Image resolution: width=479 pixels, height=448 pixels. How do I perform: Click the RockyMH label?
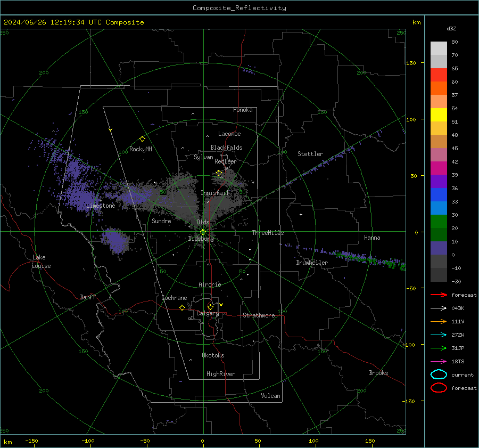click(x=141, y=149)
